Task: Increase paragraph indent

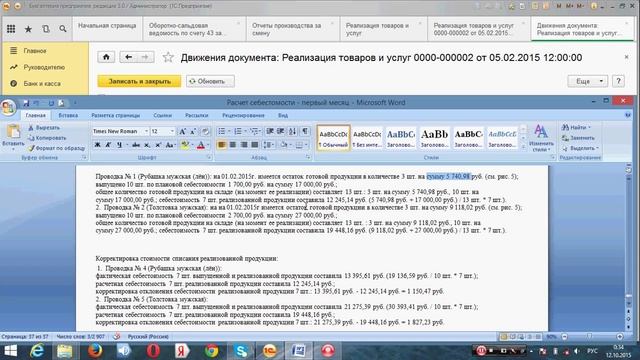Action: [x=280, y=131]
